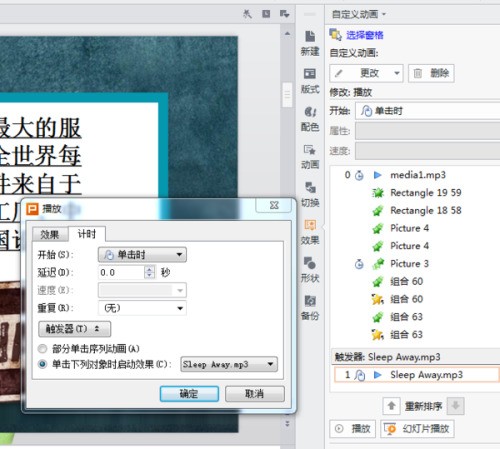500x449 pixels.
Task: Expand the 重复 repeat dropdown
Action: click(x=142, y=308)
